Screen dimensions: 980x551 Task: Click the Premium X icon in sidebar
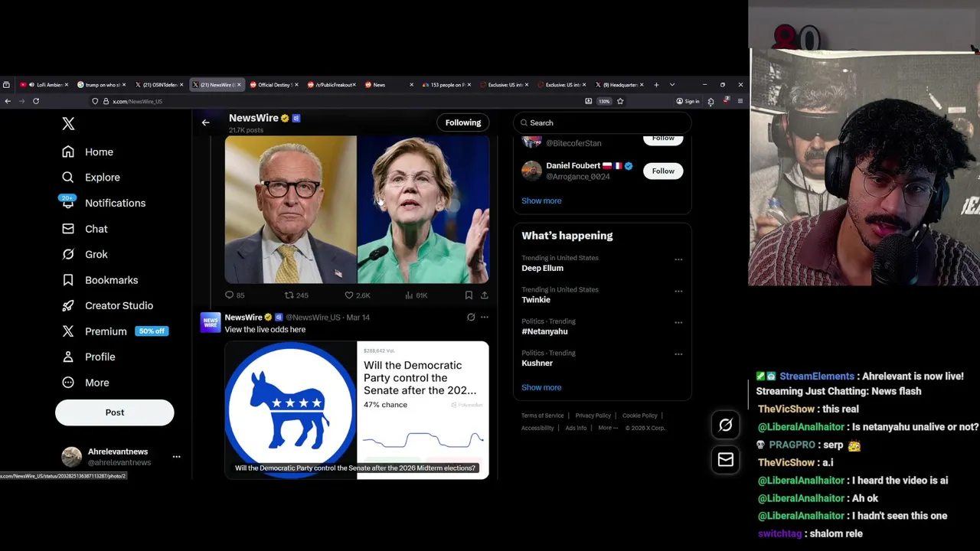(68, 331)
